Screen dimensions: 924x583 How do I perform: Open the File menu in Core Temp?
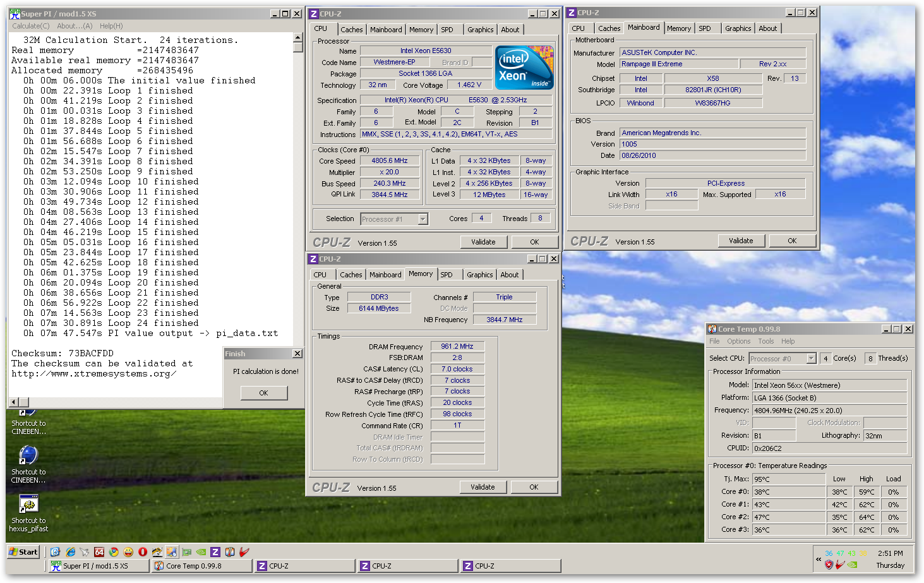point(714,341)
